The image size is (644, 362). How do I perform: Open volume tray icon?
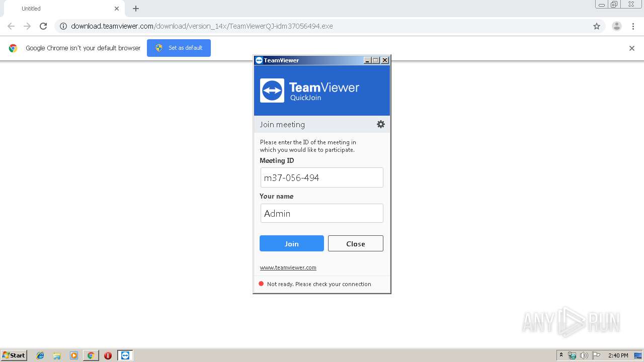[x=584, y=355]
